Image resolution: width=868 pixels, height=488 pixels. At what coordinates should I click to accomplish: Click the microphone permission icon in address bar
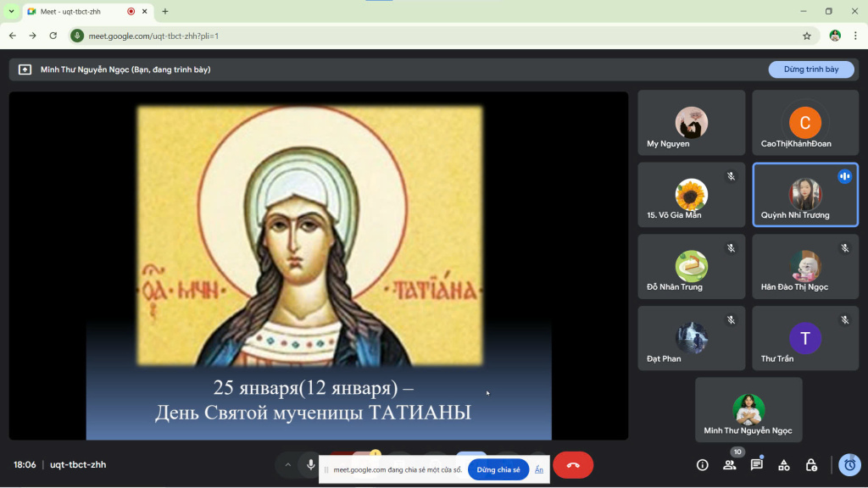point(77,36)
